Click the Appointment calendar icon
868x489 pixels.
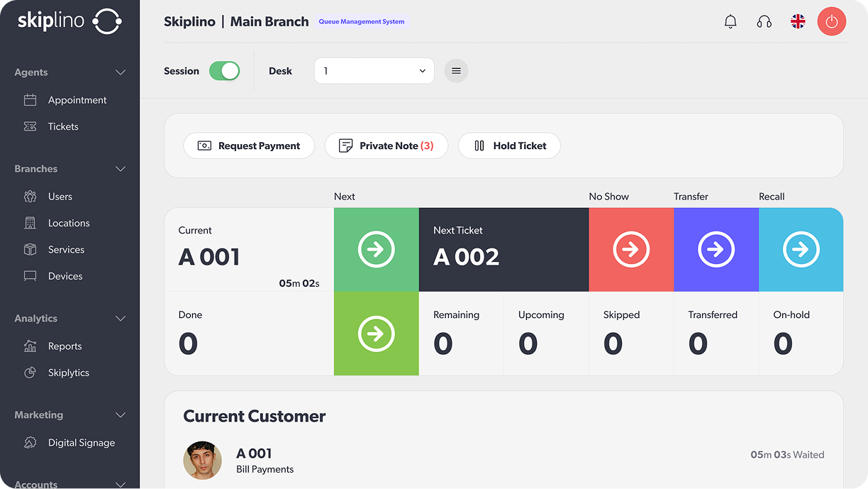point(30,100)
